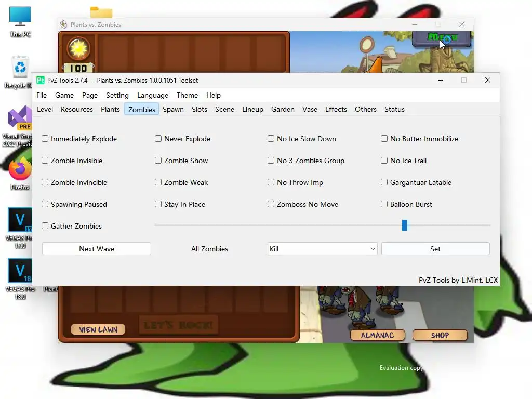Switch to the Status tab
Viewport: 532px width, 399px height.
(x=394, y=109)
